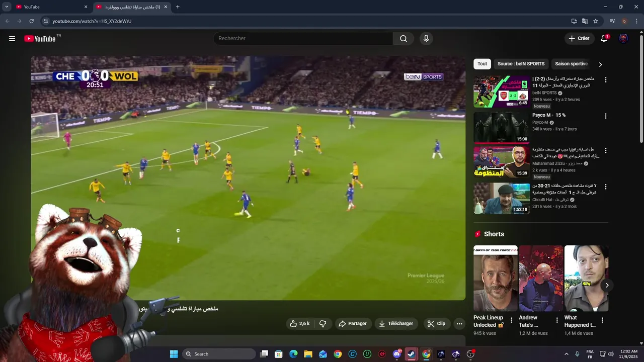Close the first YouTube tab
Screen dimensions: 644x362
pyautogui.click(x=86, y=7)
